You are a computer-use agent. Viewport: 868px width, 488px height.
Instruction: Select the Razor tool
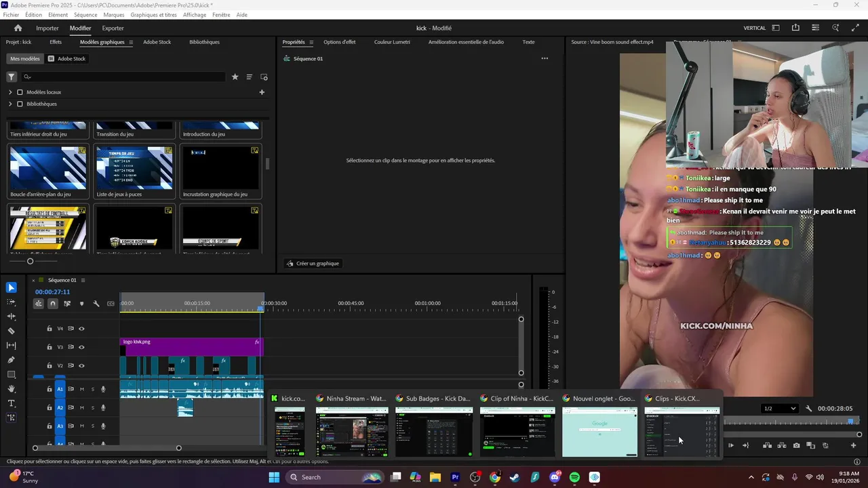(11, 331)
